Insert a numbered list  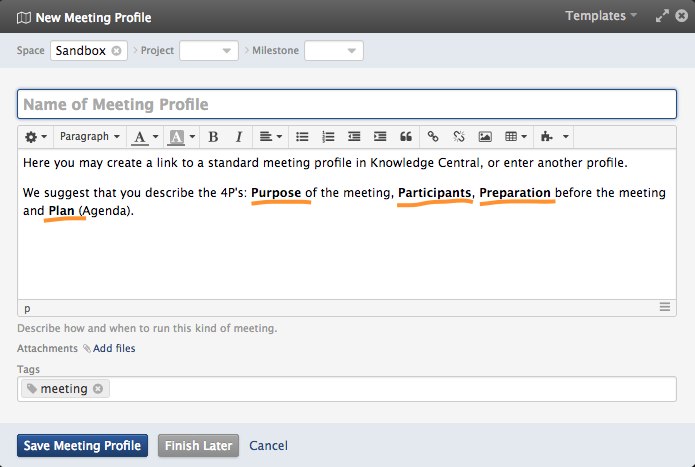[328, 136]
